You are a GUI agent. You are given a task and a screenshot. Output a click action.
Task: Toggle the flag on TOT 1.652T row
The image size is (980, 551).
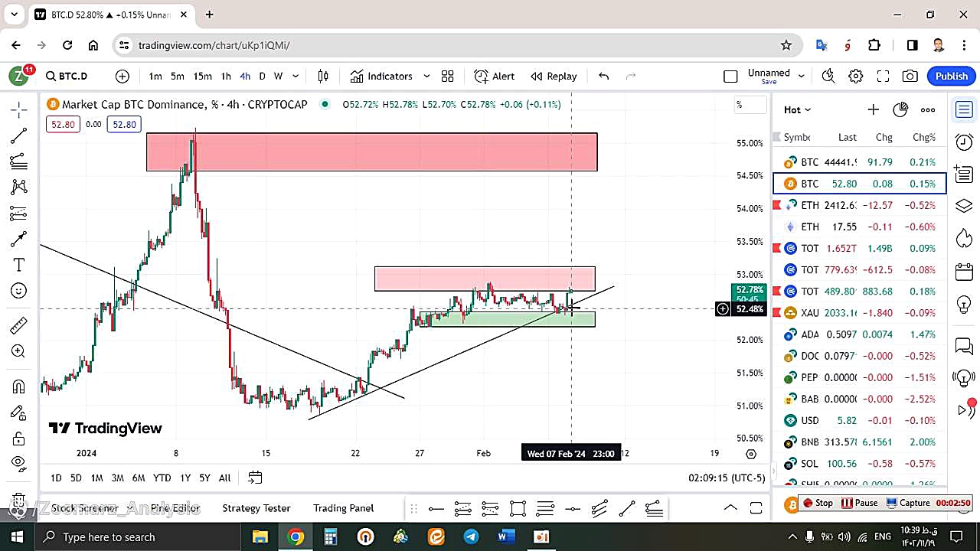[x=778, y=248]
